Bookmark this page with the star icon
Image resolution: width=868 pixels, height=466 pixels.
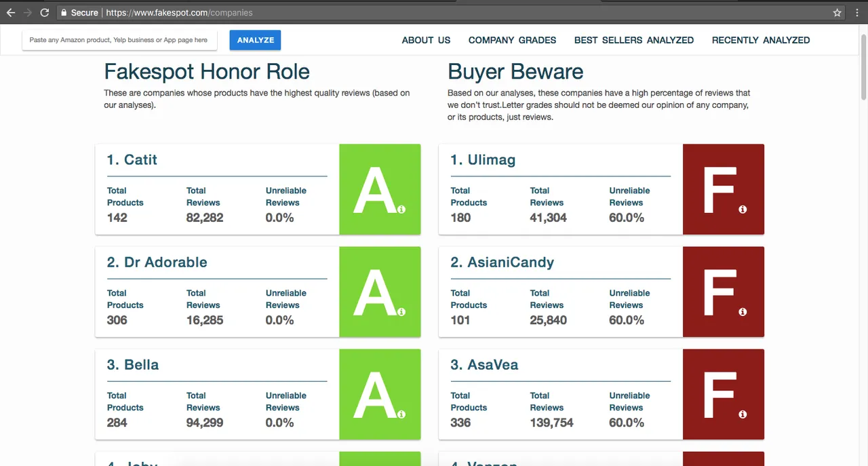pyautogui.click(x=837, y=12)
